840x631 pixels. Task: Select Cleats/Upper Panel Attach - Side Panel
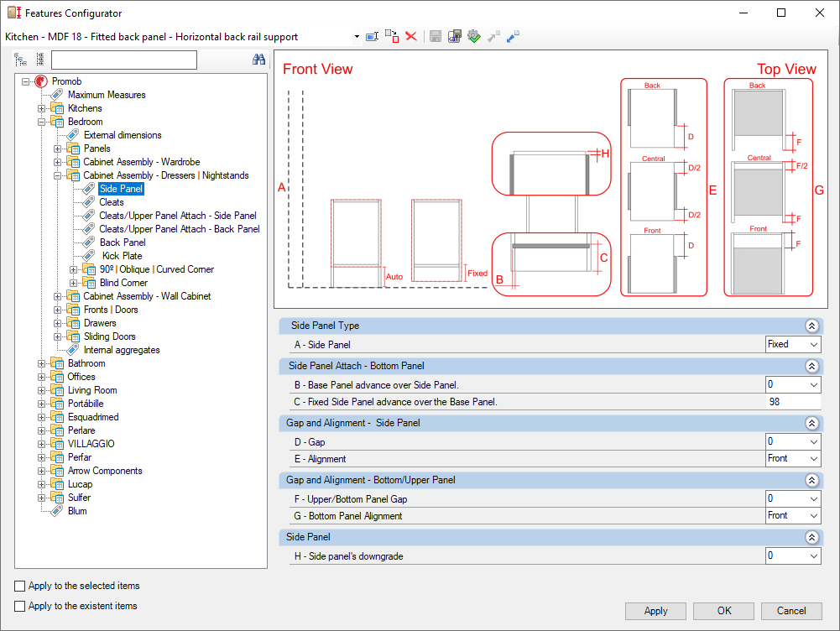click(x=178, y=216)
